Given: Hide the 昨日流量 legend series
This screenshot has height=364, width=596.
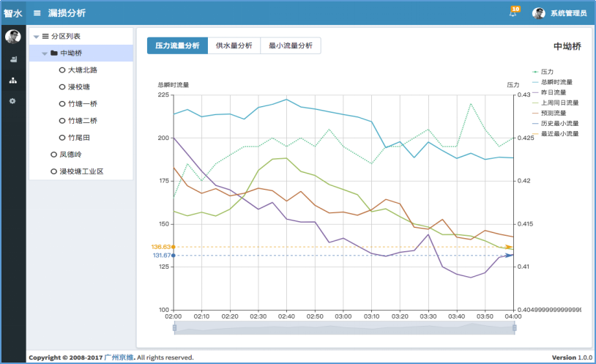Looking at the screenshot, I should click(x=553, y=92).
